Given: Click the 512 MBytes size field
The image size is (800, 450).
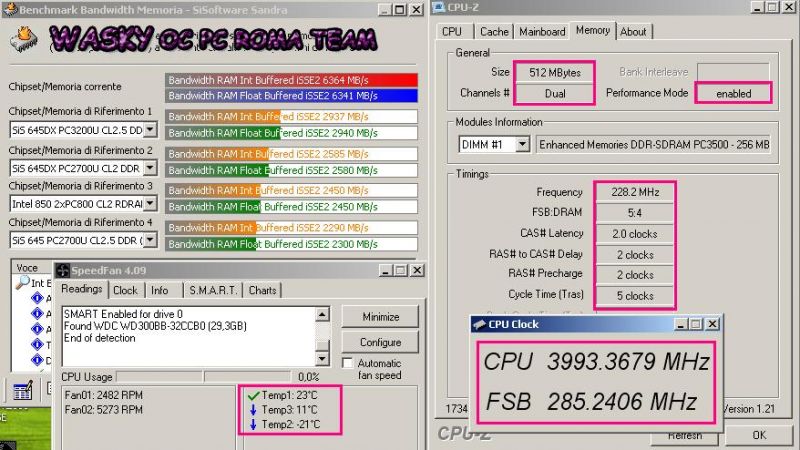Looking at the screenshot, I should tap(555, 72).
